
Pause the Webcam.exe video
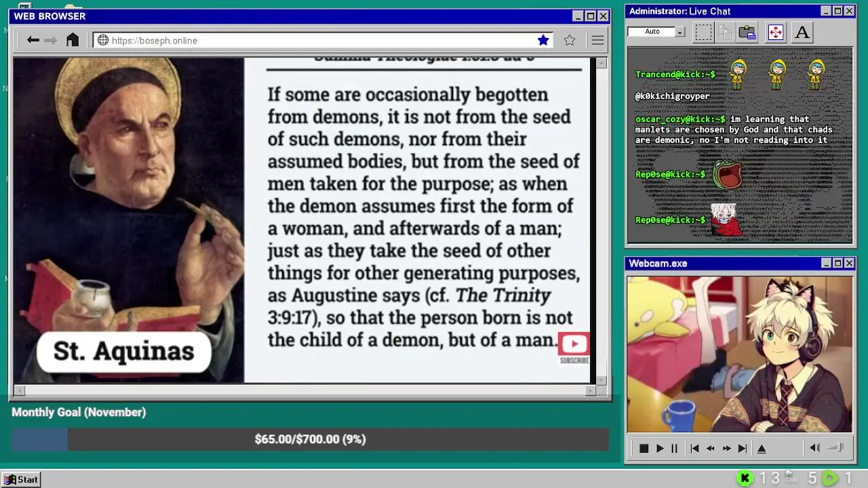[674, 449]
